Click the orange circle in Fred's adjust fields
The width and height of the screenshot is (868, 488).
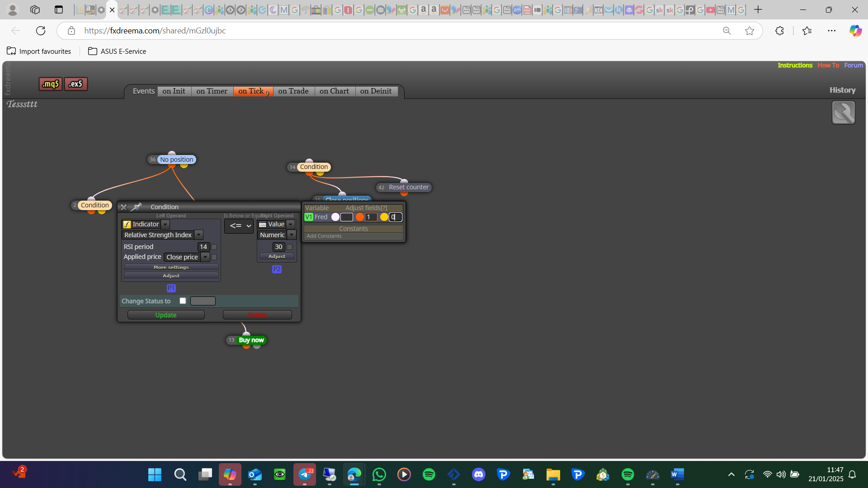click(x=360, y=217)
